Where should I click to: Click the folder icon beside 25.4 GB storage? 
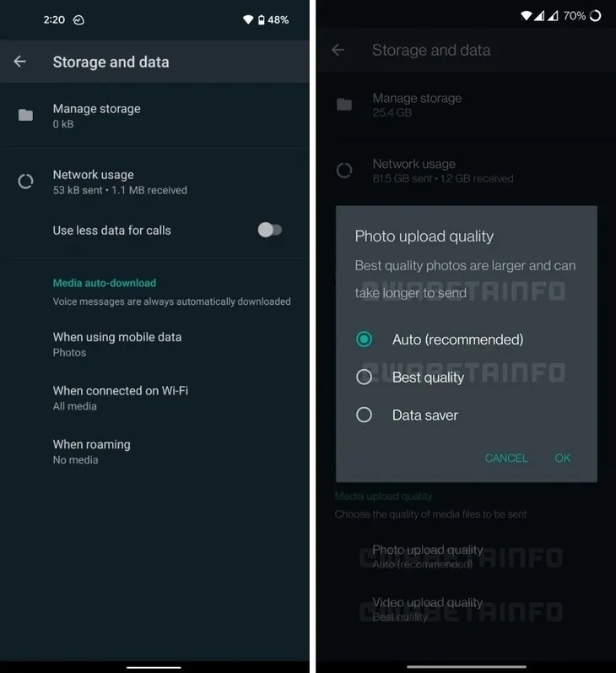coord(344,105)
